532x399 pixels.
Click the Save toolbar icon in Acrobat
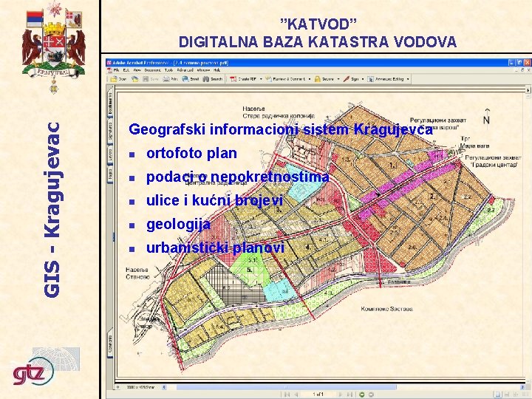(146, 79)
